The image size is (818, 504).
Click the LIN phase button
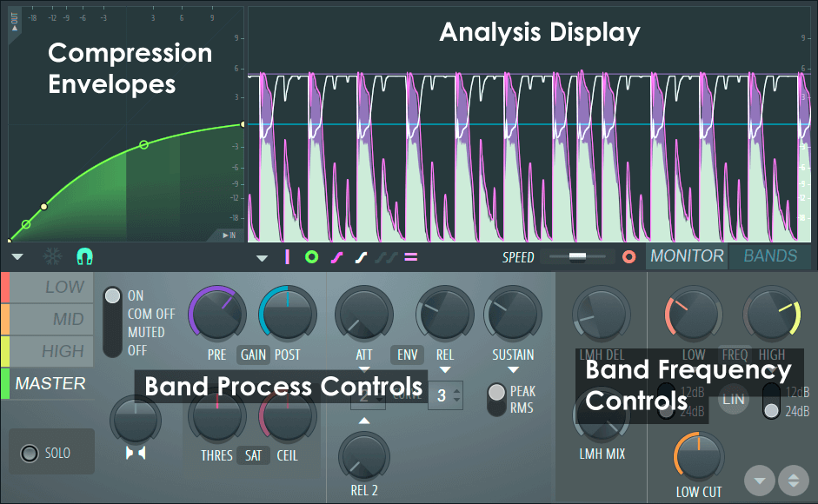(x=733, y=400)
